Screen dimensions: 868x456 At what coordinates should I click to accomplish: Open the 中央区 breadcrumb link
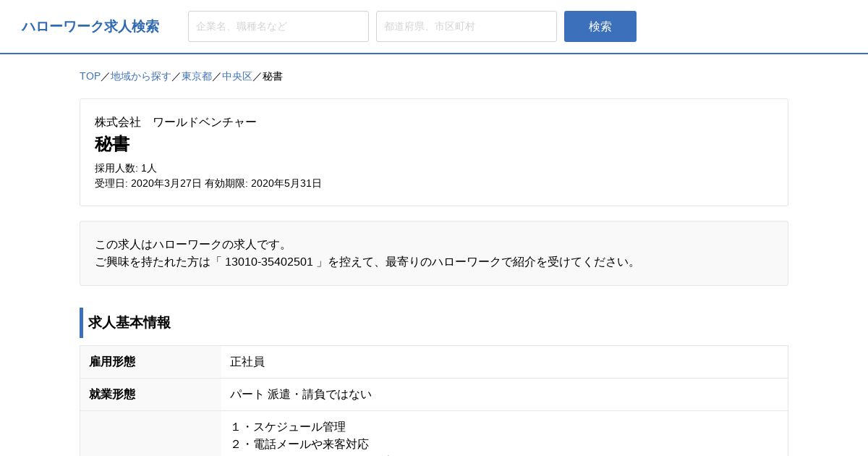click(237, 76)
